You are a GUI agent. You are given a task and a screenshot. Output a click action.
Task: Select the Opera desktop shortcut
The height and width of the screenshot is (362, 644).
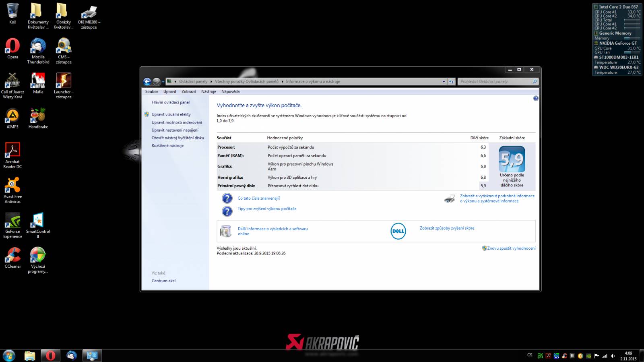coord(12,48)
